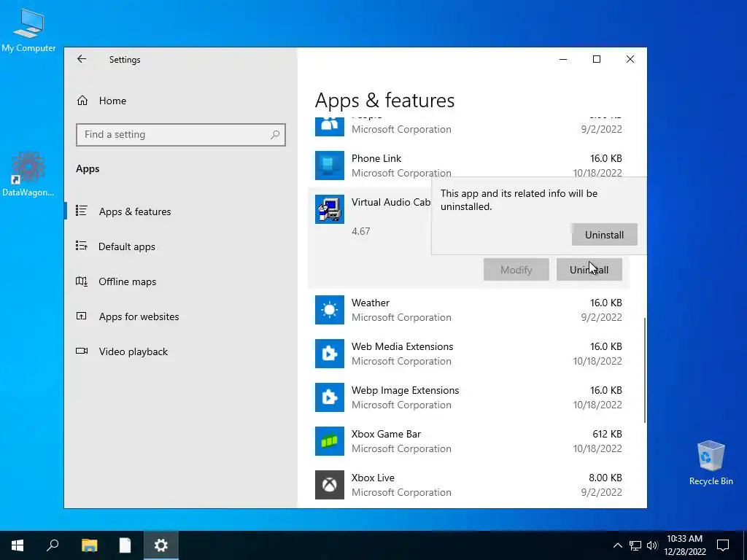Click the Xbox Live name
Screen dimensions: 747x560
click(373, 478)
